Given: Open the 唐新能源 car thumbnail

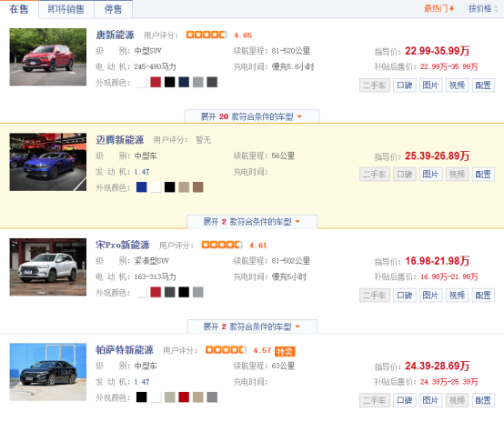Looking at the screenshot, I should click(48, 57).
